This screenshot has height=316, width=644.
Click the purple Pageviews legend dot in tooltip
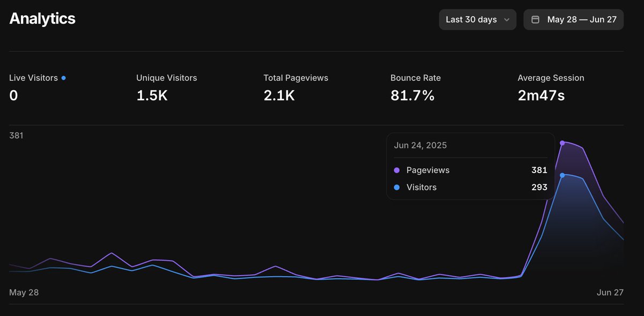[397, 170]
